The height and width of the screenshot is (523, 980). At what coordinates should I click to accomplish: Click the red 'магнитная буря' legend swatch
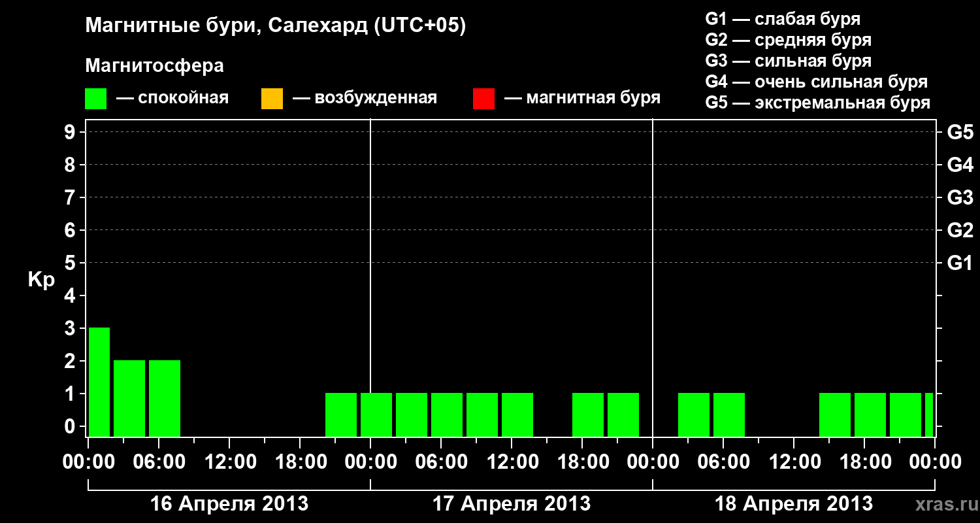pos(483,99)
